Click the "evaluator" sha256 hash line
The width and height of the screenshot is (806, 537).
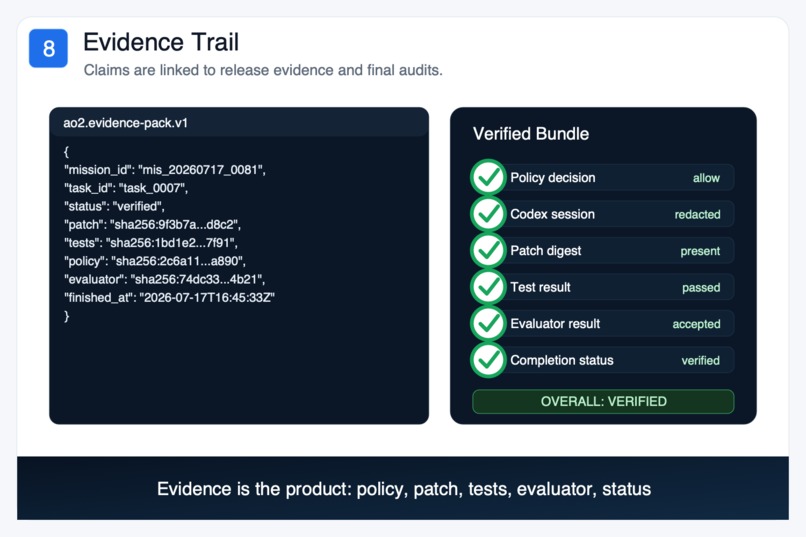click(164, 280)
